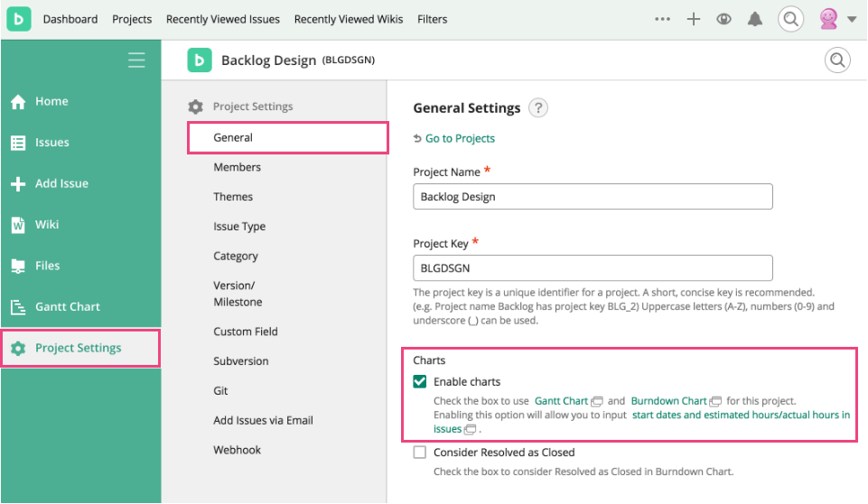868x504 pixels.
Task: Expand the user account dropdown arrow
Action: click(x=852, y=19)
